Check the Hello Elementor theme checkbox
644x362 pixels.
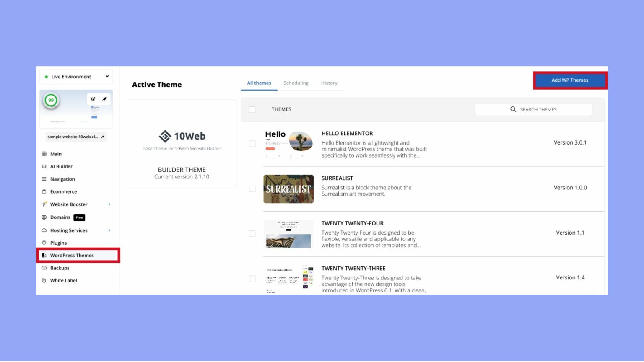[252, 144]
